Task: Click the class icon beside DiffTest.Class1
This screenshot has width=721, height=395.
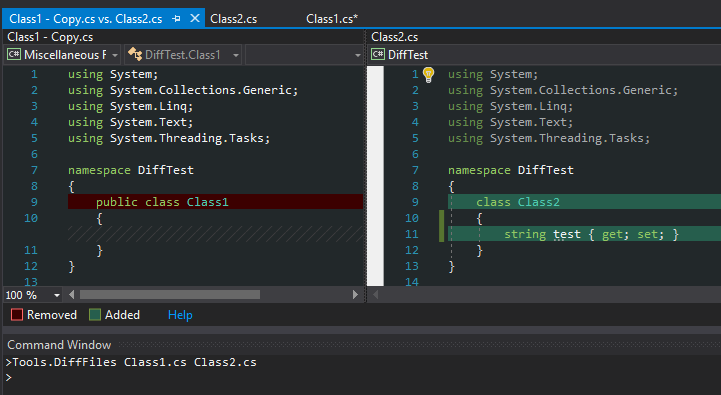Action: pos(135,54)
